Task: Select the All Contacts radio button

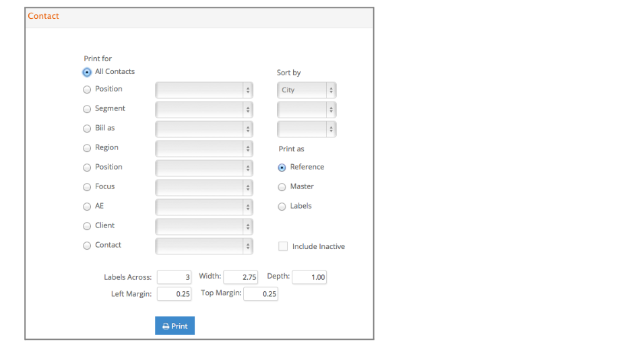Action: click(87, 72)
